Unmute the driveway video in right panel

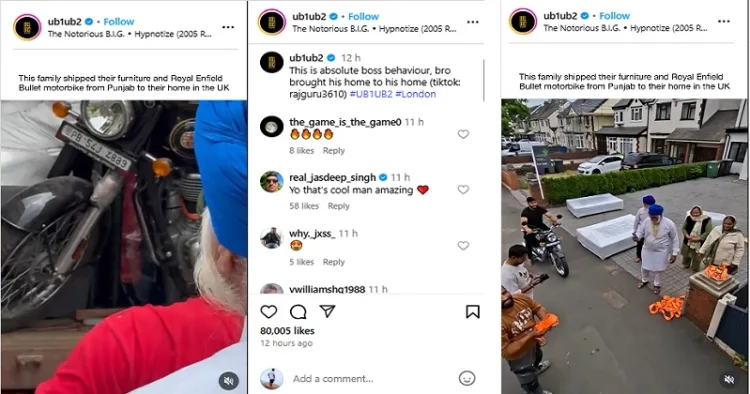point(729,379)
